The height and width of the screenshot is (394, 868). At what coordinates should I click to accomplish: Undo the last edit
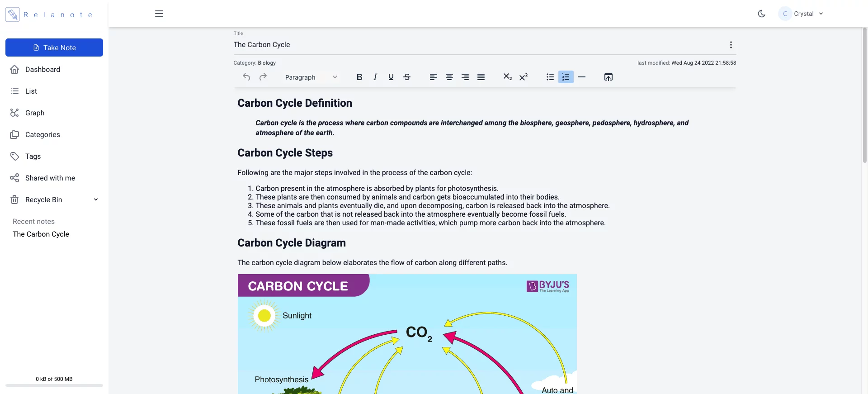(246, 77)
